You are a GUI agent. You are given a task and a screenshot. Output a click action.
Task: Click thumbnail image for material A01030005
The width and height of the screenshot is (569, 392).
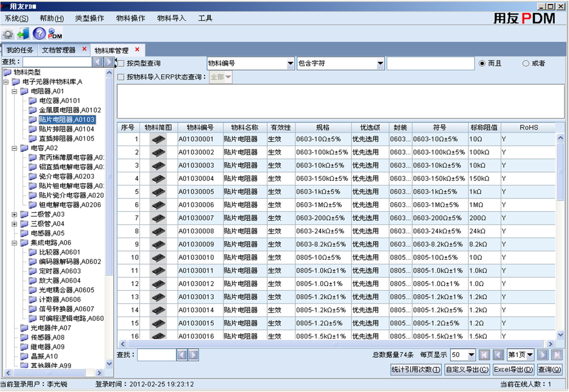(x=158, y=192)
